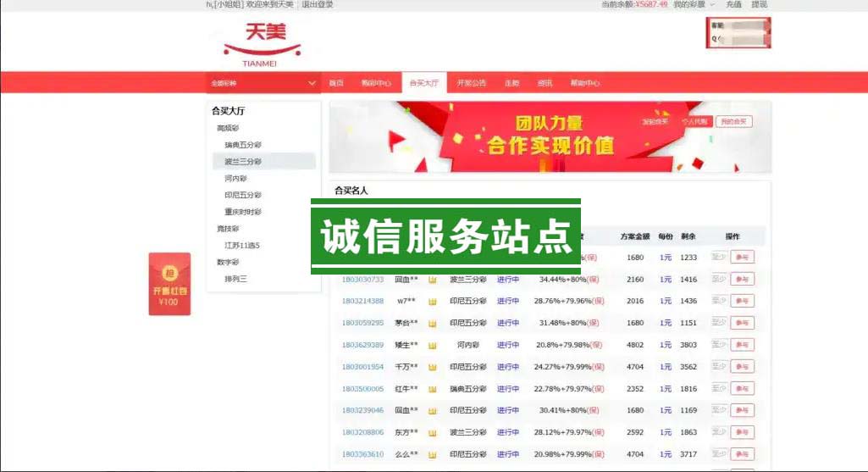Image resolution: width=868 pixels, height=472 pixels.
Task: Click the crown icon in 茅台** row
Action: point(432,323)
